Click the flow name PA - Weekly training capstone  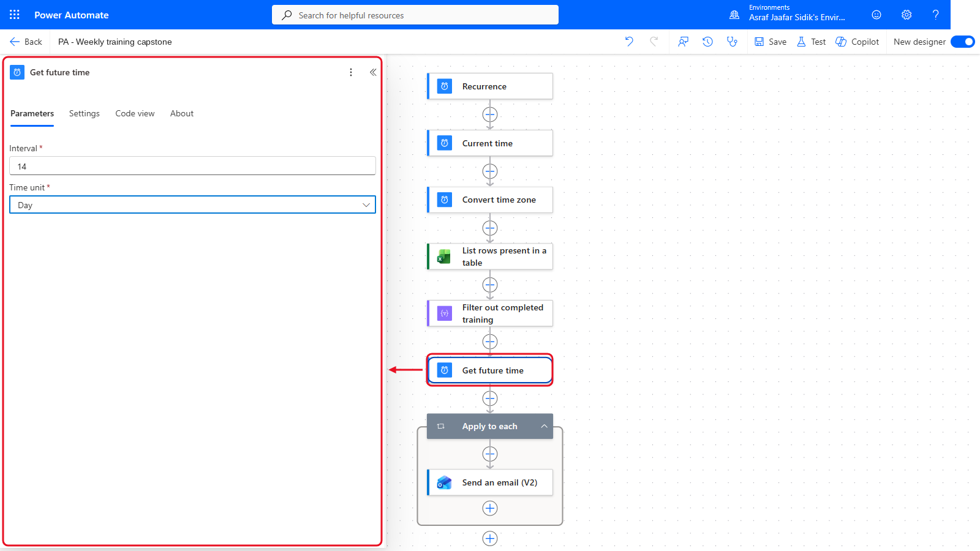pos(115,42)
